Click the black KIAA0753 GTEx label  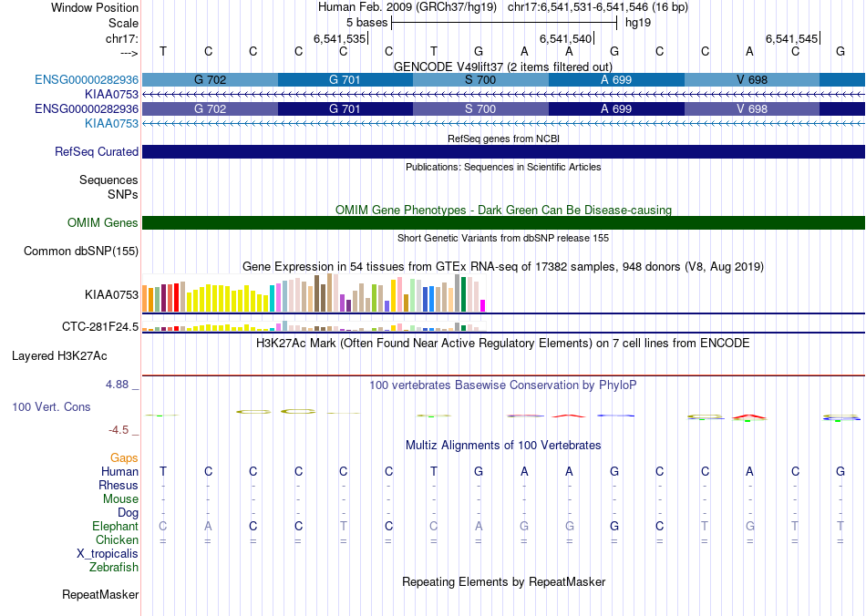[111, 294]
